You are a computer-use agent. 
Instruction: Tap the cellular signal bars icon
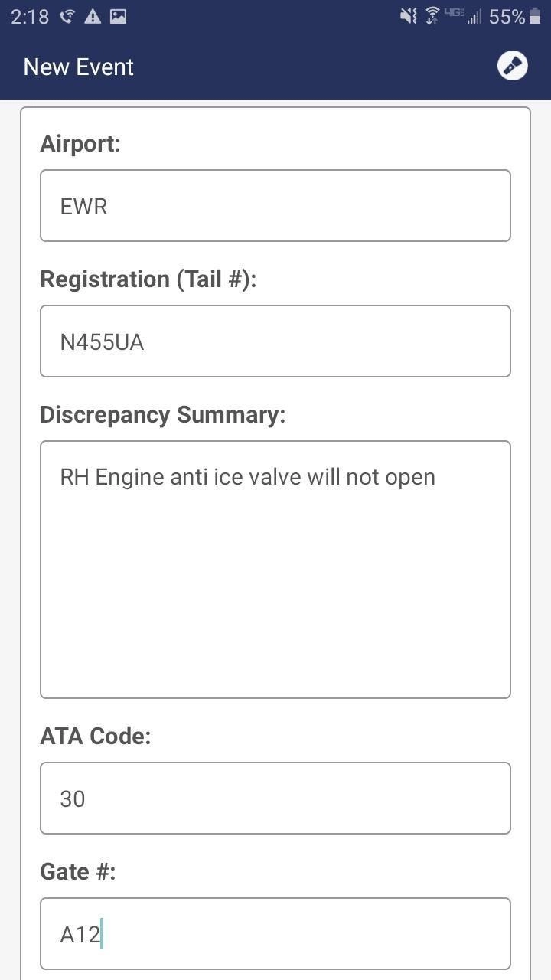click(x=475, y=16)
